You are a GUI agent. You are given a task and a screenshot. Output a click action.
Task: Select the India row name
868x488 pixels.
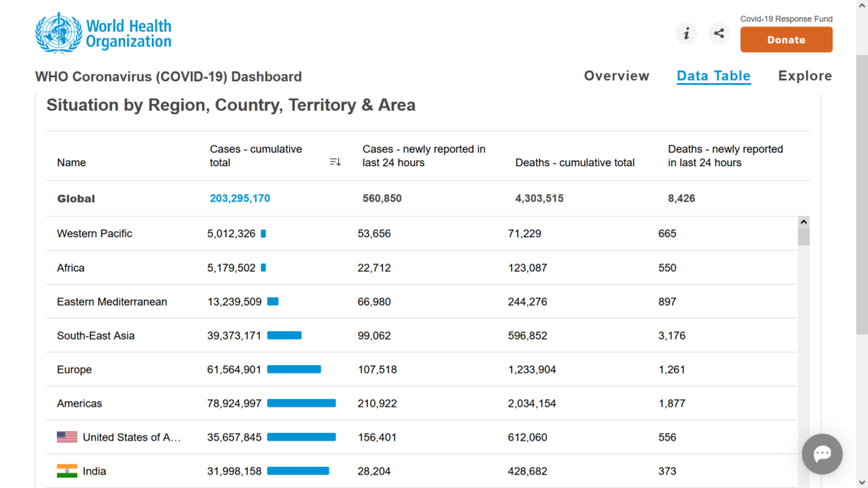tap(94, 471)
